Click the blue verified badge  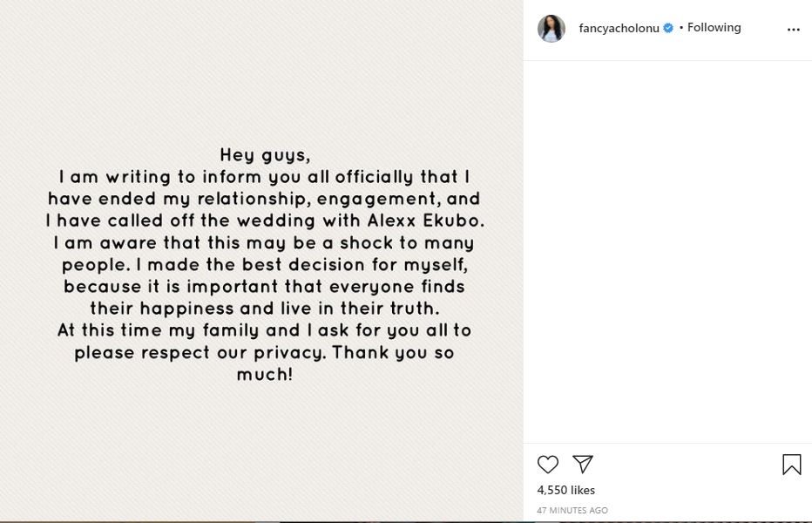668,28
